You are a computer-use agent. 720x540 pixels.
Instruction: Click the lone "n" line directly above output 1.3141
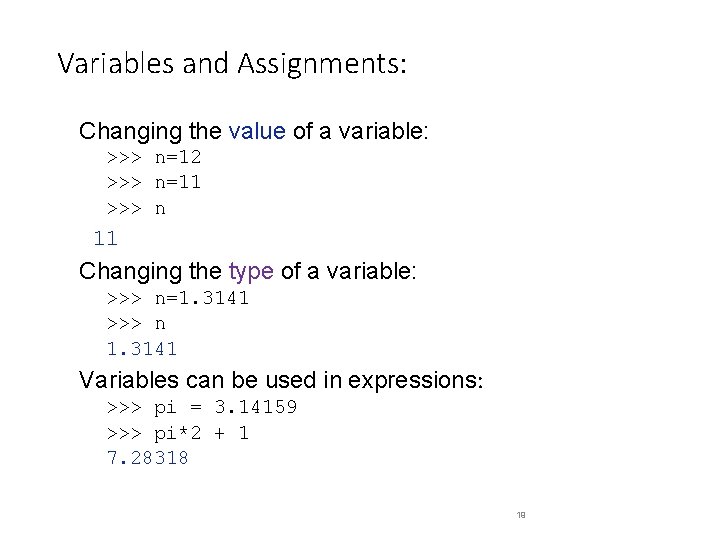pyautogui.click(x=160, y=323)
